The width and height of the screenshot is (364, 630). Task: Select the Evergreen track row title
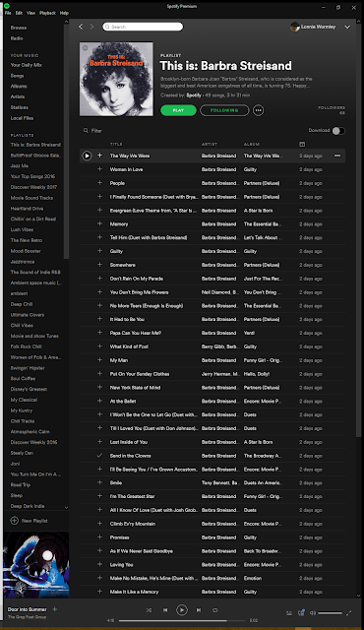click(152, 210)
